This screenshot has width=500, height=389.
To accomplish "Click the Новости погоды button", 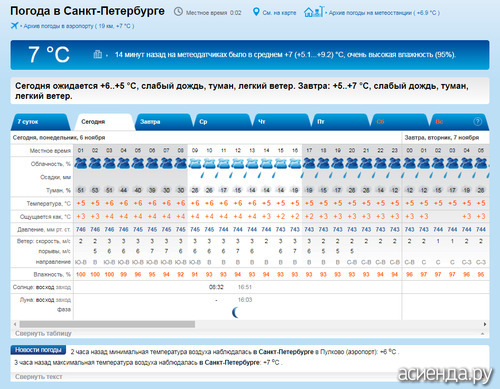I will (x=38, y=350).
